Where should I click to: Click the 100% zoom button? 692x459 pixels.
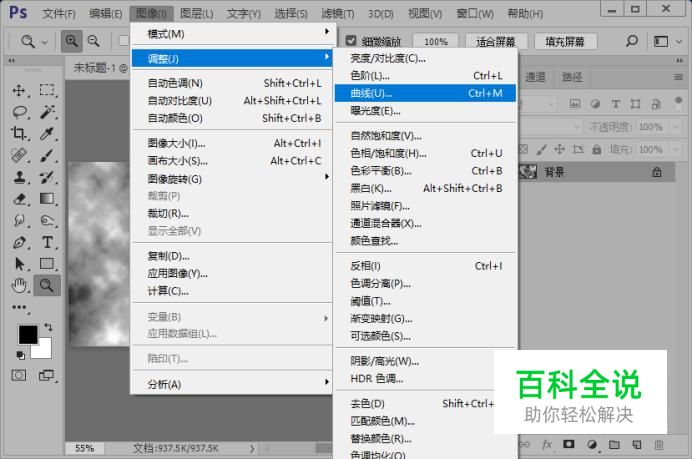point(436,41)
